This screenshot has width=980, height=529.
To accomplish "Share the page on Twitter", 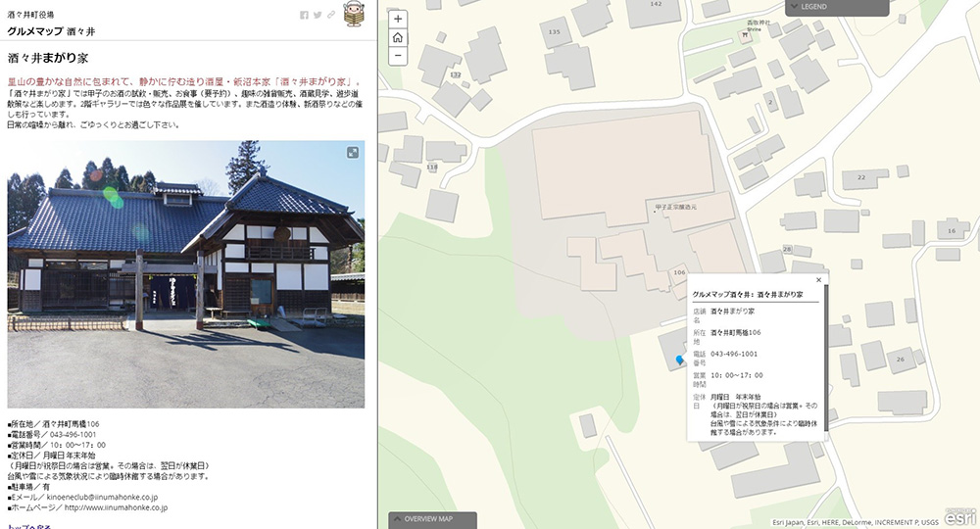I will (x=318, y=15).
